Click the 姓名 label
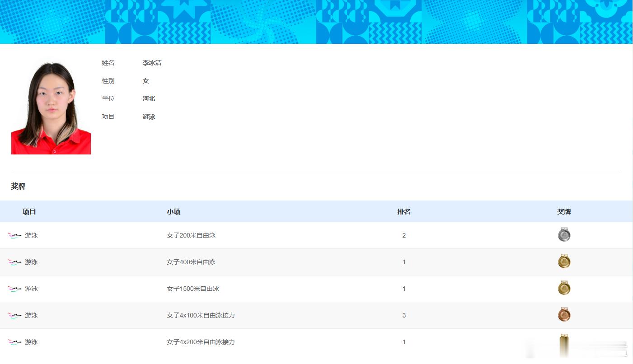Viewport: 633px width, 364px height. click(x=108, y=63)
